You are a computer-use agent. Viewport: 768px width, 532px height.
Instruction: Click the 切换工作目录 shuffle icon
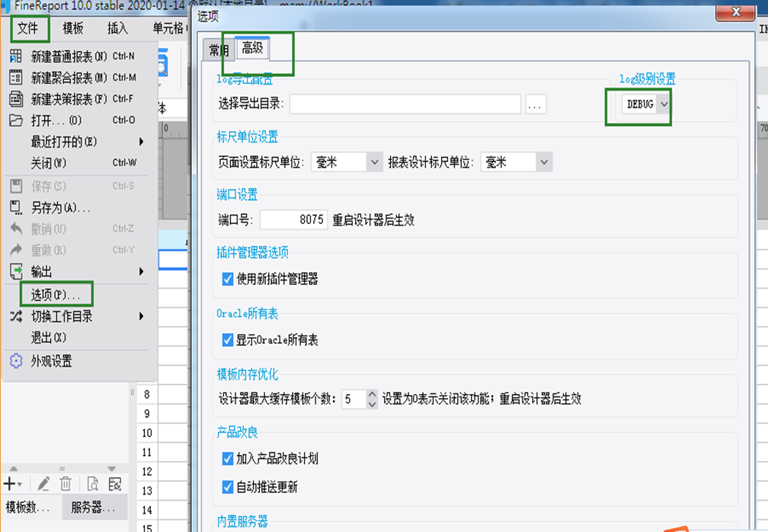click(16, 316)
